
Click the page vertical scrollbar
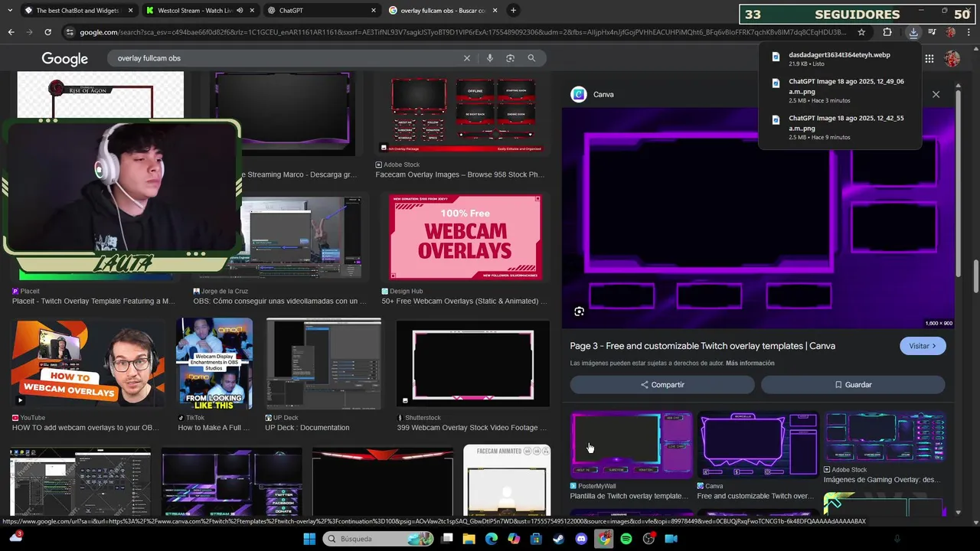point(975,275)
